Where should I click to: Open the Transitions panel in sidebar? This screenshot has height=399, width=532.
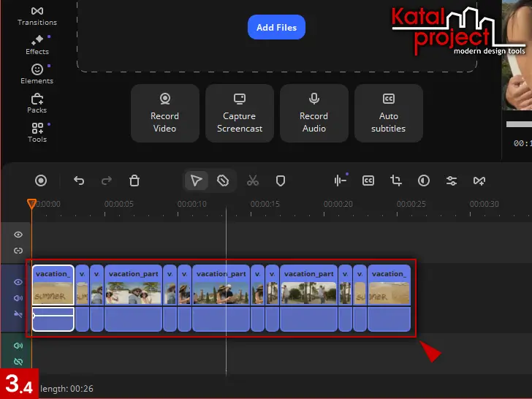37,15
